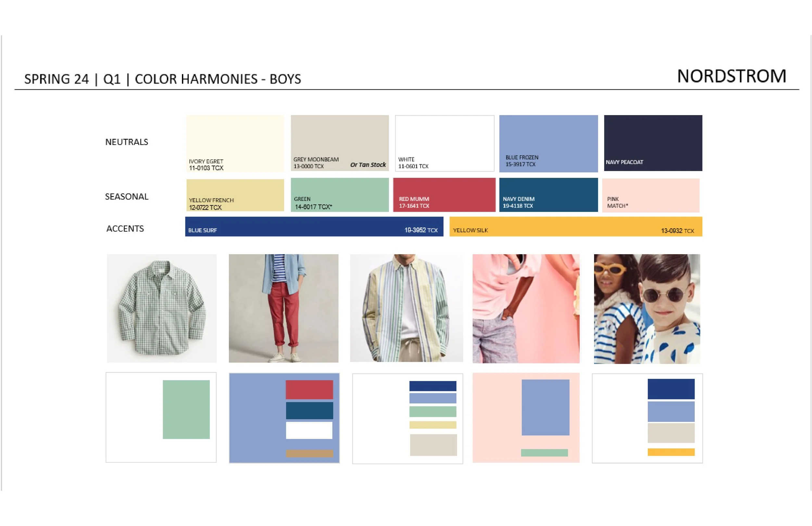Click the Spring 24 Q1 Color Harmonies title
This screenshot has width=812, height=526.
[x=162, y=79]
